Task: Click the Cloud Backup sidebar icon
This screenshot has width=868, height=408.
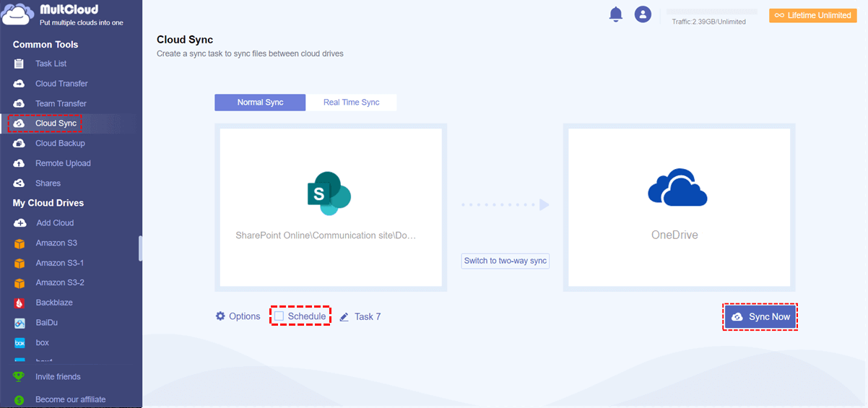Action: coord(19,143)
